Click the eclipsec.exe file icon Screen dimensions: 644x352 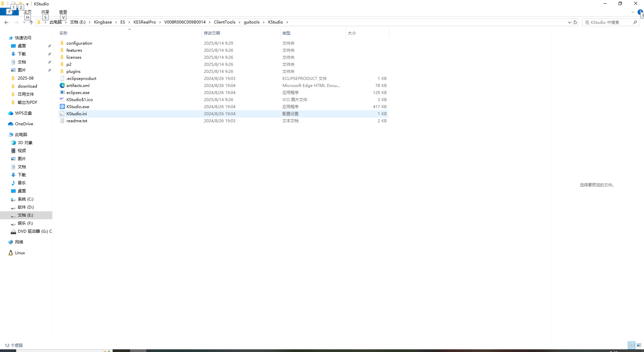[x=62, y=92]
